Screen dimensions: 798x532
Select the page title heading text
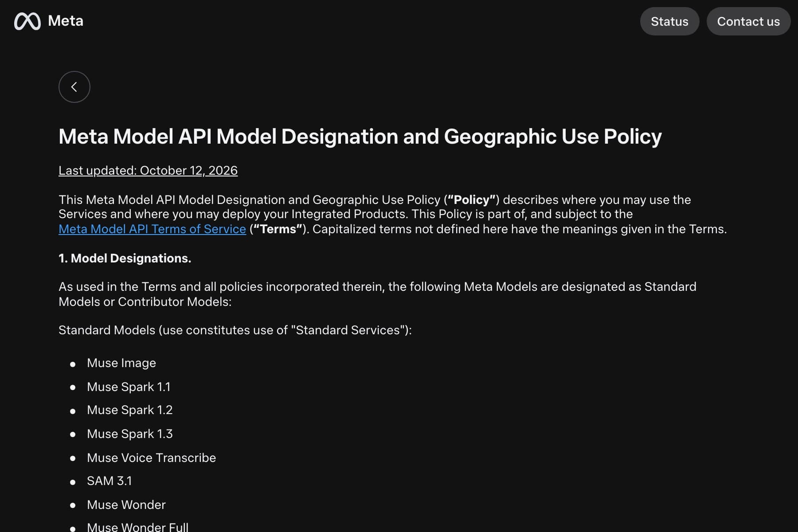360,137
